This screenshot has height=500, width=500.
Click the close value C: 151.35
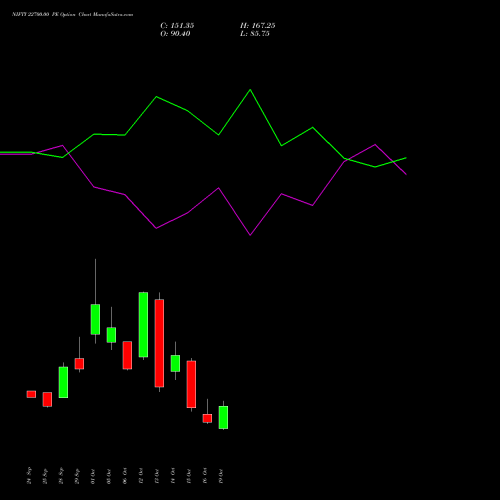pyautogui.click(x=177, y=26)
